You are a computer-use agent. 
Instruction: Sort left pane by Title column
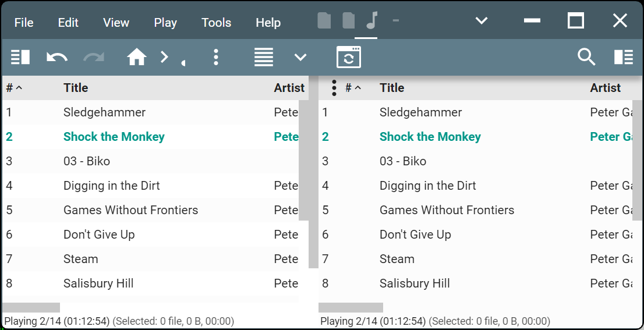76,88
